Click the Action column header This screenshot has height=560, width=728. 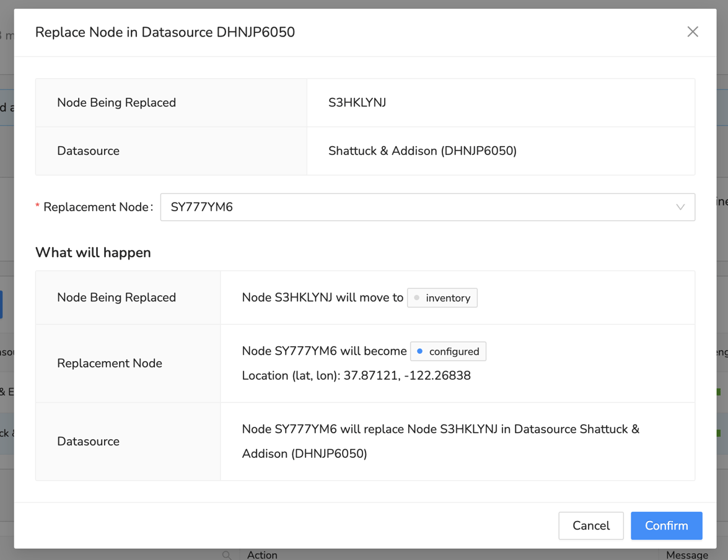pos(262,554)
